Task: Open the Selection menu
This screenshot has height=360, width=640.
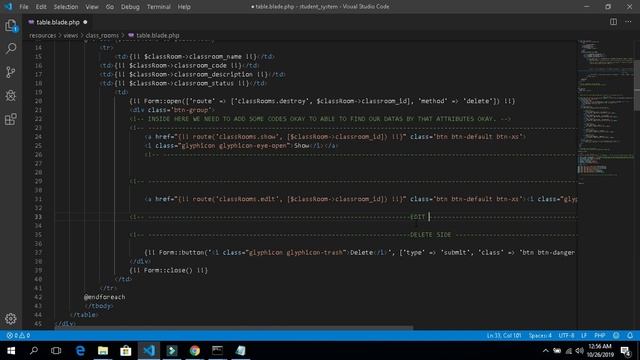Action: coord(66,7)
